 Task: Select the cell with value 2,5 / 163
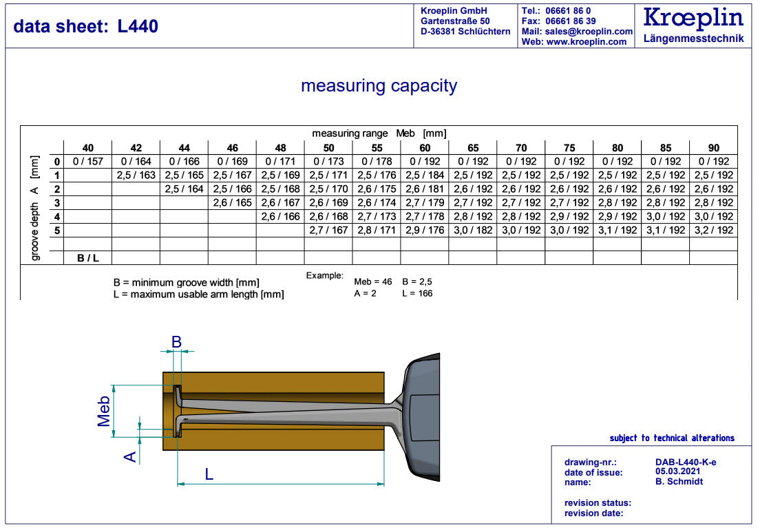pos(136,175)
